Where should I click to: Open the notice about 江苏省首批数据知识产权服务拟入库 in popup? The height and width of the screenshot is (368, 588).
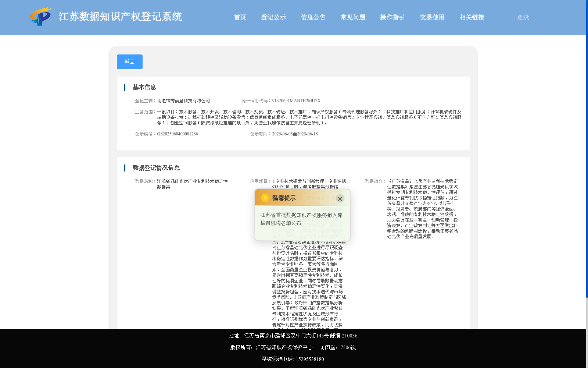(301, 219)
